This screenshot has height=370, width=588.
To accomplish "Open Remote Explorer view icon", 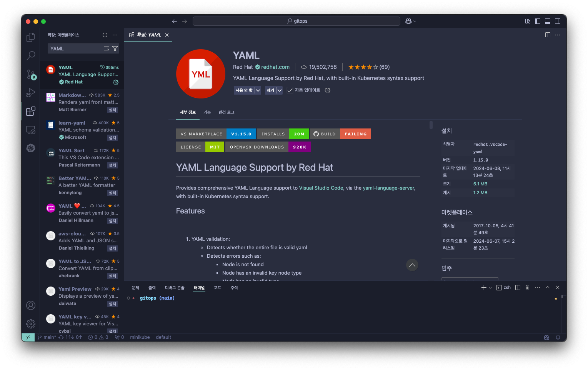I will [x=31, y=130].
